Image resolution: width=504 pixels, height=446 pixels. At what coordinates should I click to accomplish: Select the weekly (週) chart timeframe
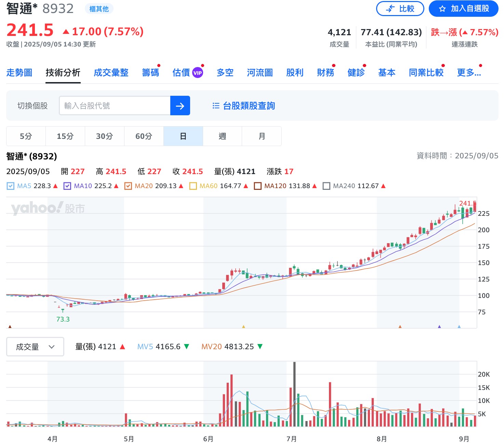coord(222,136)
